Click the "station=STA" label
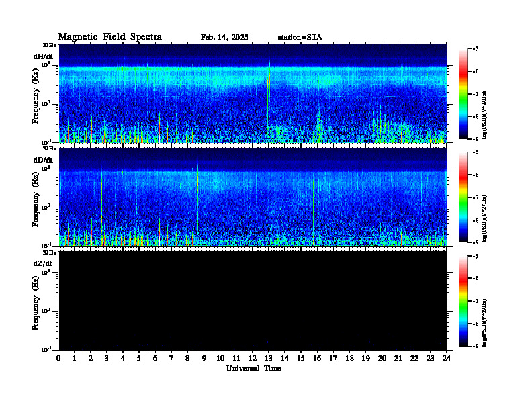The width and height of the screenshot is (532, 411). pos(300,38)
